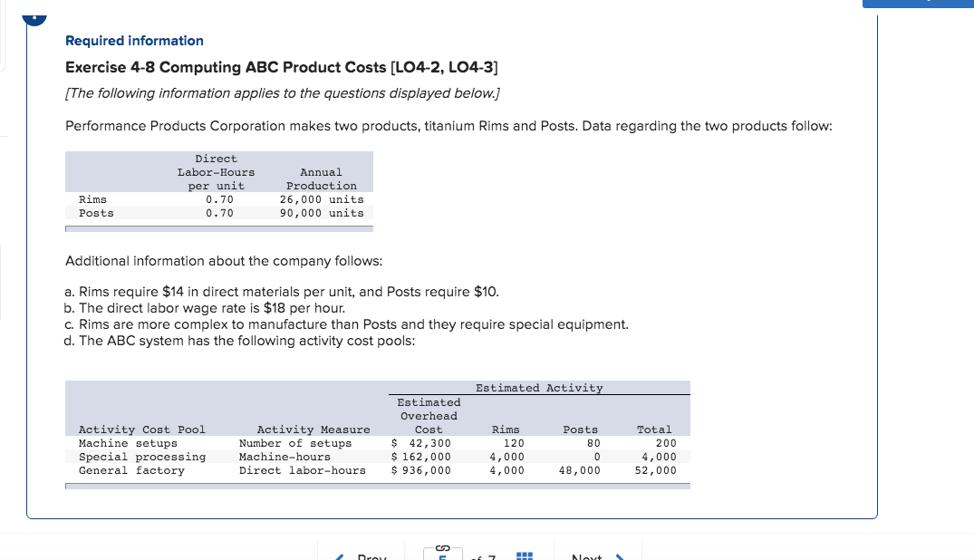This screenshot has width=974, height=560.
Task: Click Next to advance to question 6
Action: (585, 556)
